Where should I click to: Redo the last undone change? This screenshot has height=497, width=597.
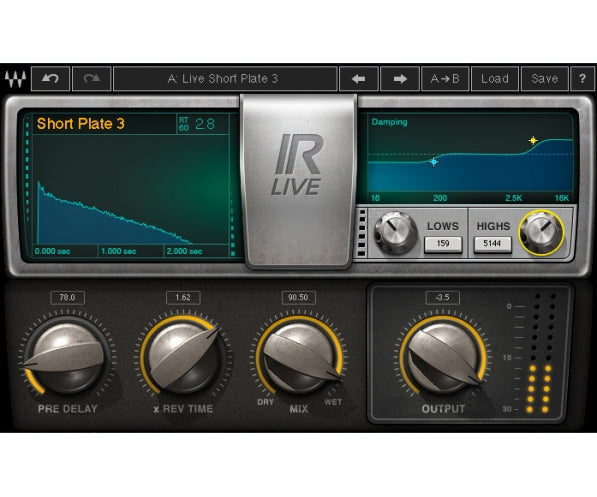(92, 79)
